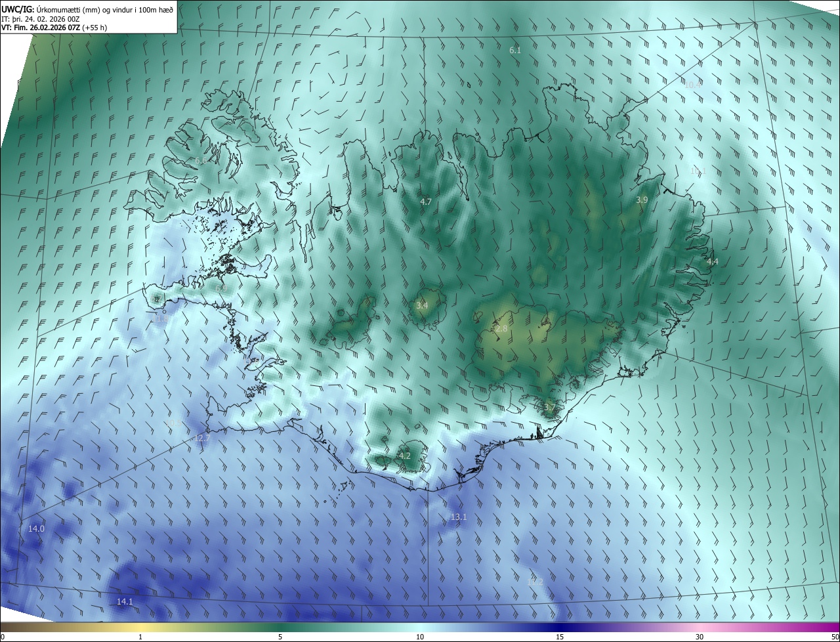Click the 50 tick label on the colorbar
The image size is (840, 642).
tap(835, 637)
